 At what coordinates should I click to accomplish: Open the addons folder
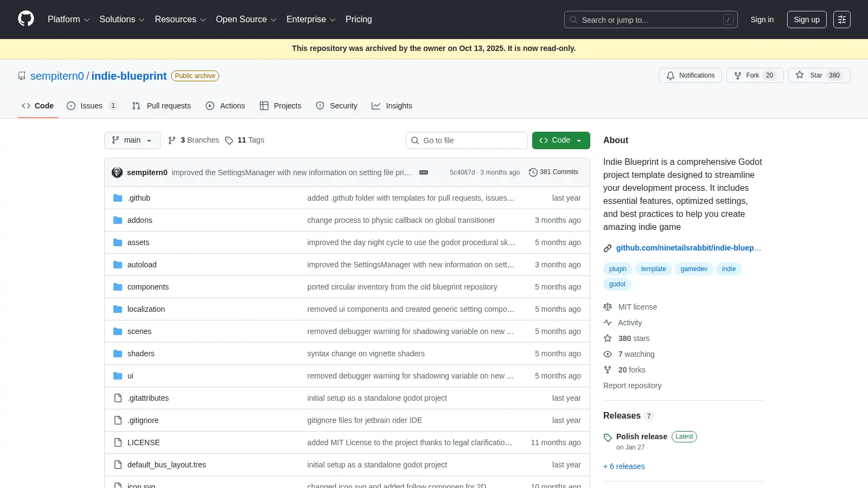(140, 220)
